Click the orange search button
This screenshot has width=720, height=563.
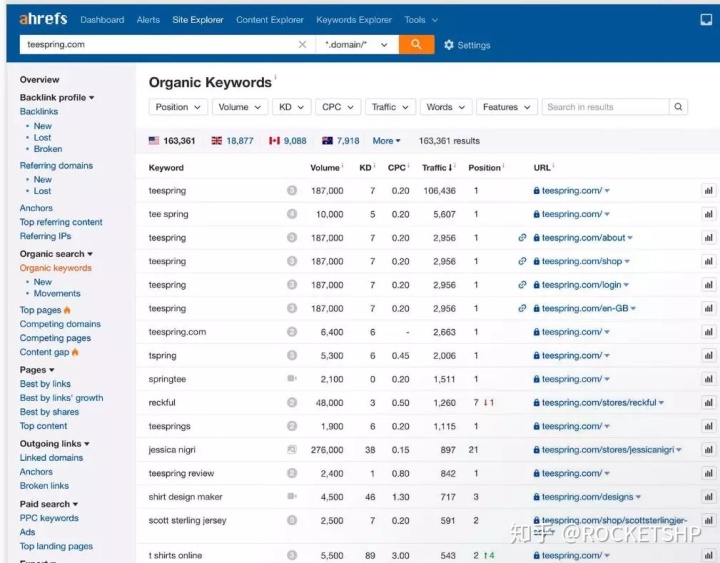point(415,45)
